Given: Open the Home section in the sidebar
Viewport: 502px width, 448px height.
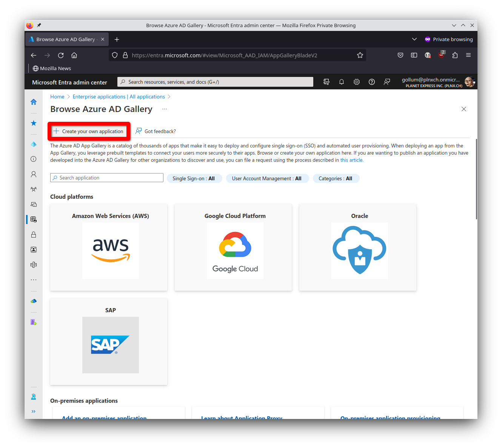Looking at the screenshot, I should (x=33, y=102).
